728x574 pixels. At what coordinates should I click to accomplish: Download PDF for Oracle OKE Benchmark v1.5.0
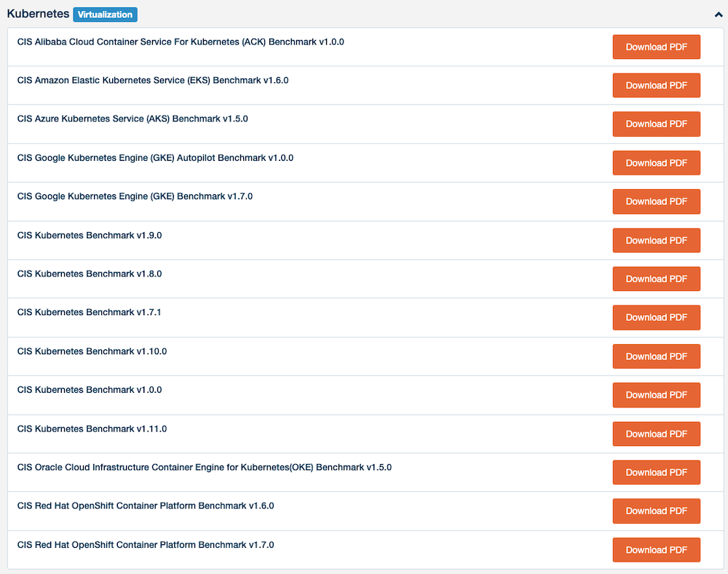tap(656, 472)
